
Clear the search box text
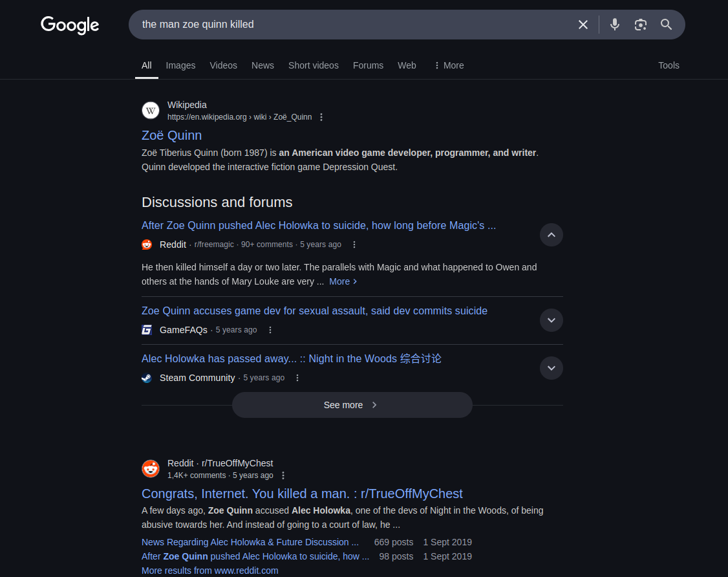point(583,25)
